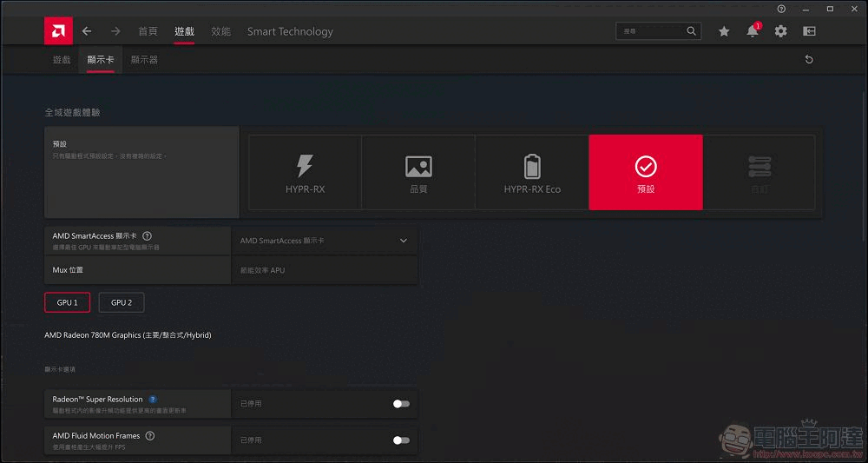This screenshot has width=868, height=463.
Task: Toggle the sidebar panel icon
Action: (x=809, y=31)
